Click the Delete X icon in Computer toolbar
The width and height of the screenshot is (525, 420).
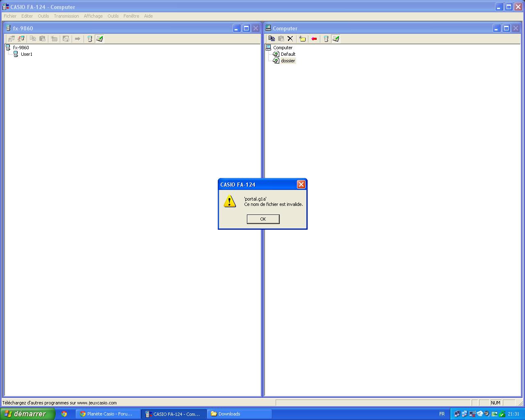coord(290,39)
